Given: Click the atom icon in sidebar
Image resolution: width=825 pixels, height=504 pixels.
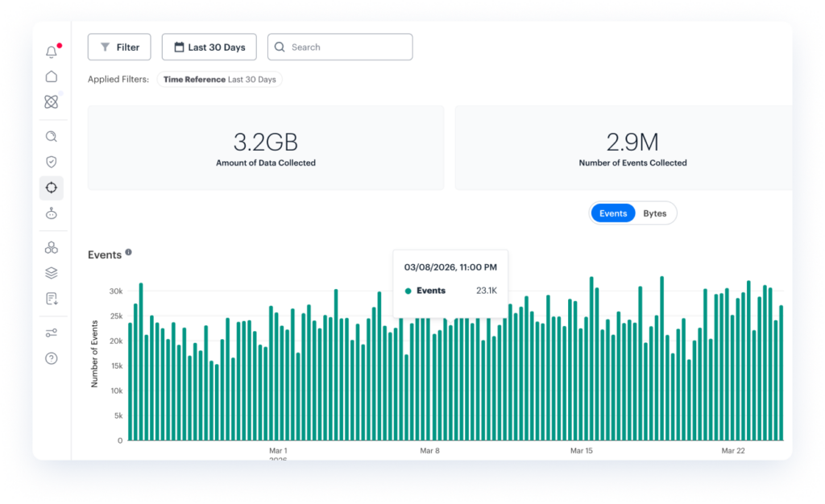Looking at the screenshot, I should tap(52, 102).
